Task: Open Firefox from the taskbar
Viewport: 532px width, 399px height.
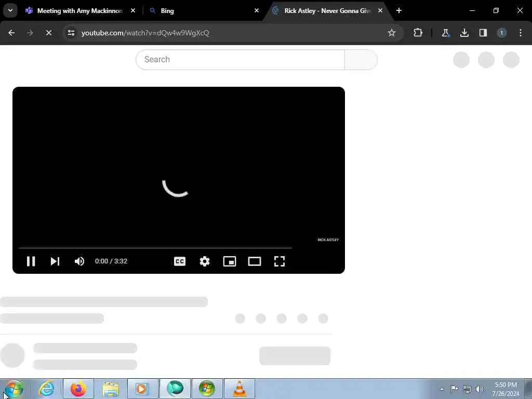Action: (78, 389)
